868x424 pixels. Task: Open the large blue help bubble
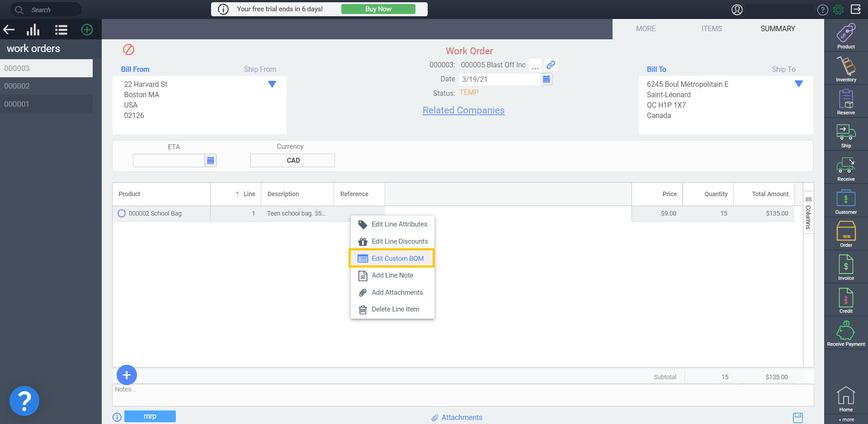point(24,400)
